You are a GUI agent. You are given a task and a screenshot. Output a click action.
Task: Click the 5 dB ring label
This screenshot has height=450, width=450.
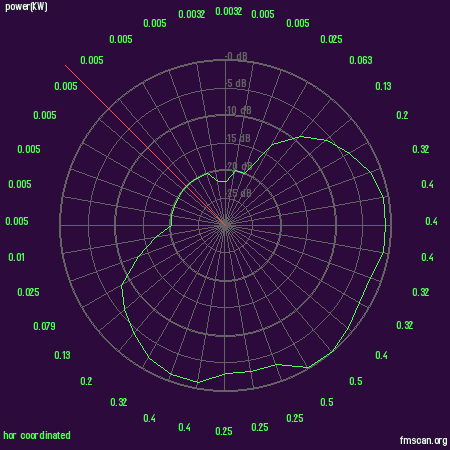(237, 83)
